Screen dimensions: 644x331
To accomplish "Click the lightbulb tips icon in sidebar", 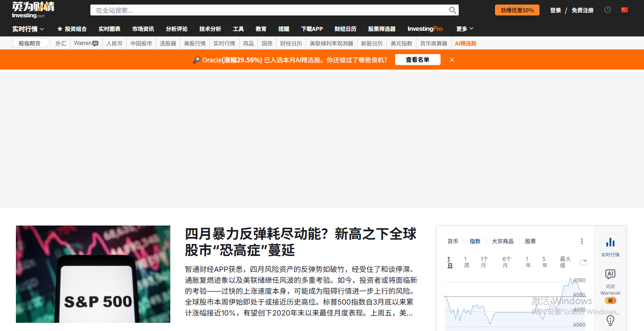I will pos(610,321).
